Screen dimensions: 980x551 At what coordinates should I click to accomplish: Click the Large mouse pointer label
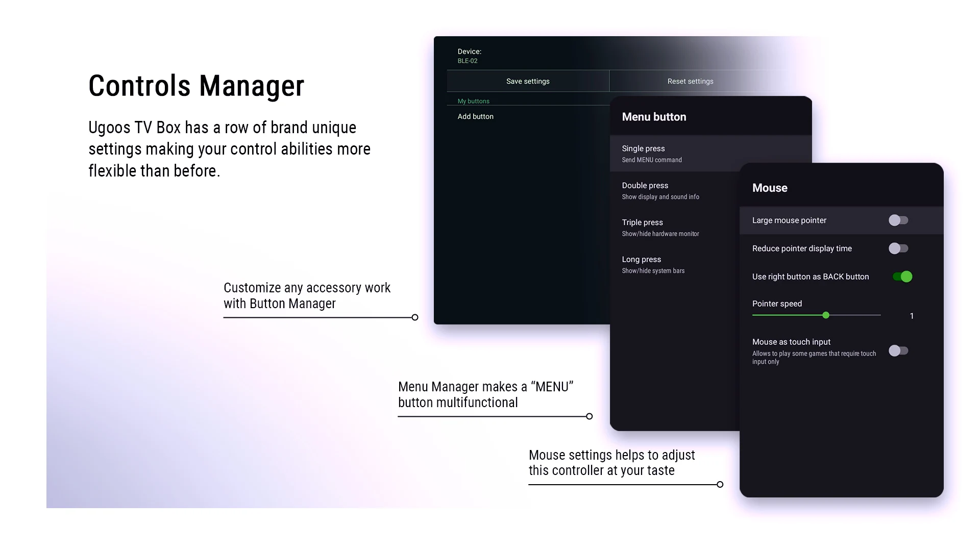pos(789,220)
